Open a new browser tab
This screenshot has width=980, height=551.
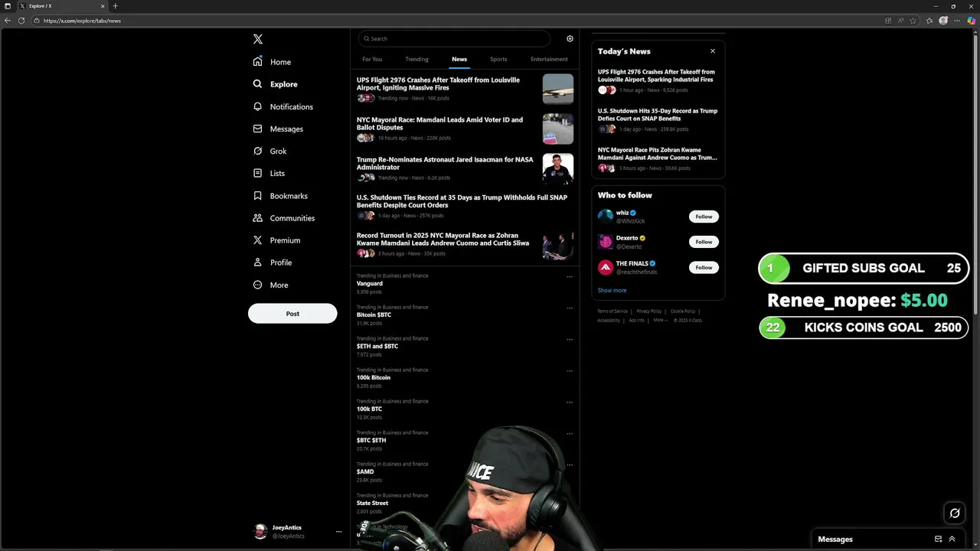115,6
